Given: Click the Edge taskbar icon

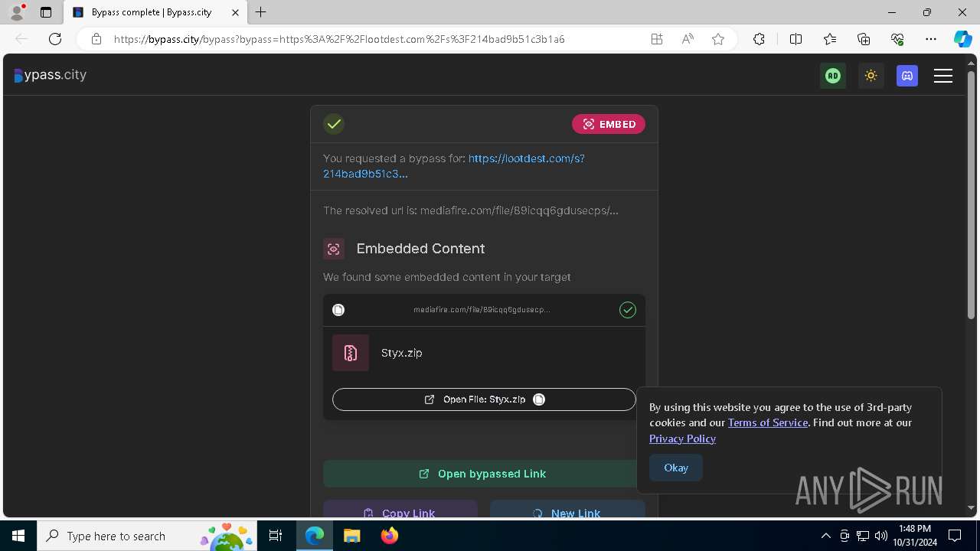Looking at the screenshot, I should tap(315, 536).
